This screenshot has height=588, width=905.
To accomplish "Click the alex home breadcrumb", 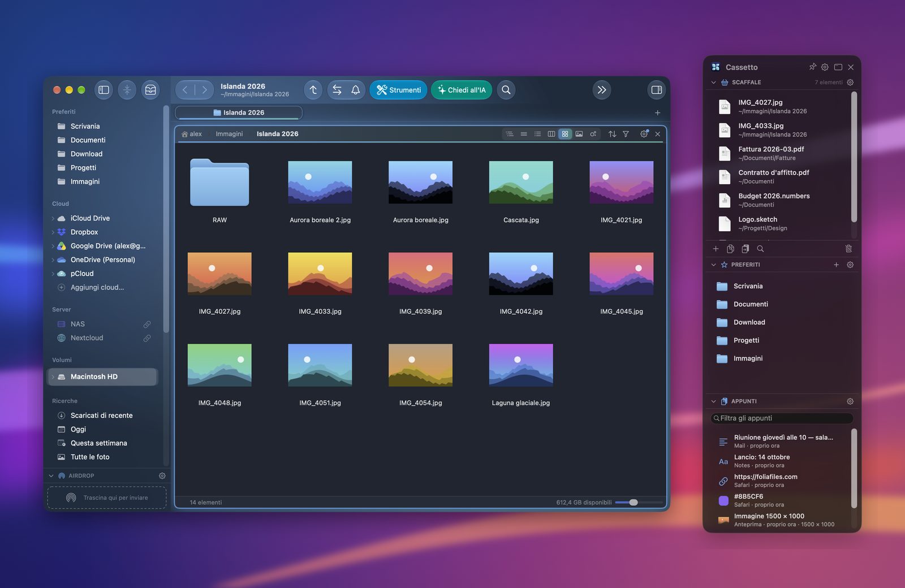I will 192,134.
